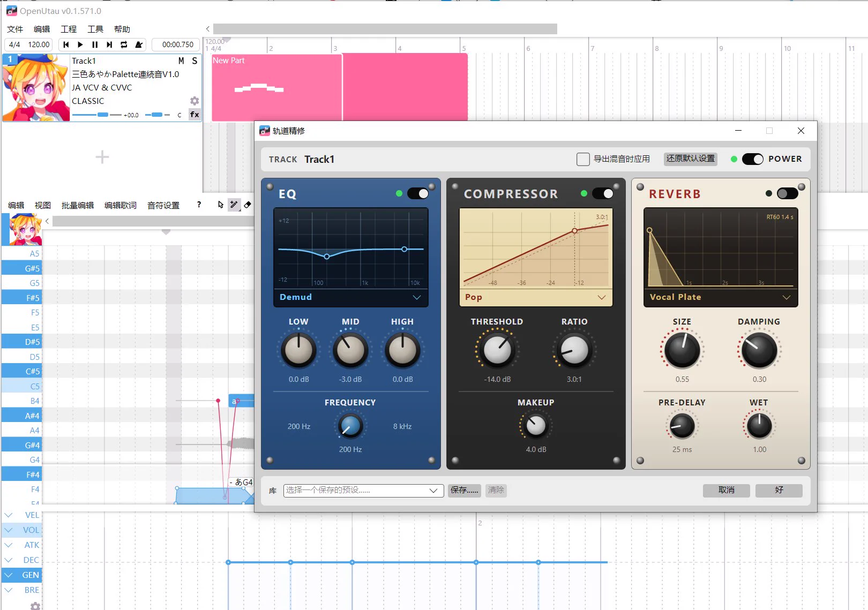Confirm the dialog with the 好 button
Viewport: 868px width, 610px height.
click(779, 490)
